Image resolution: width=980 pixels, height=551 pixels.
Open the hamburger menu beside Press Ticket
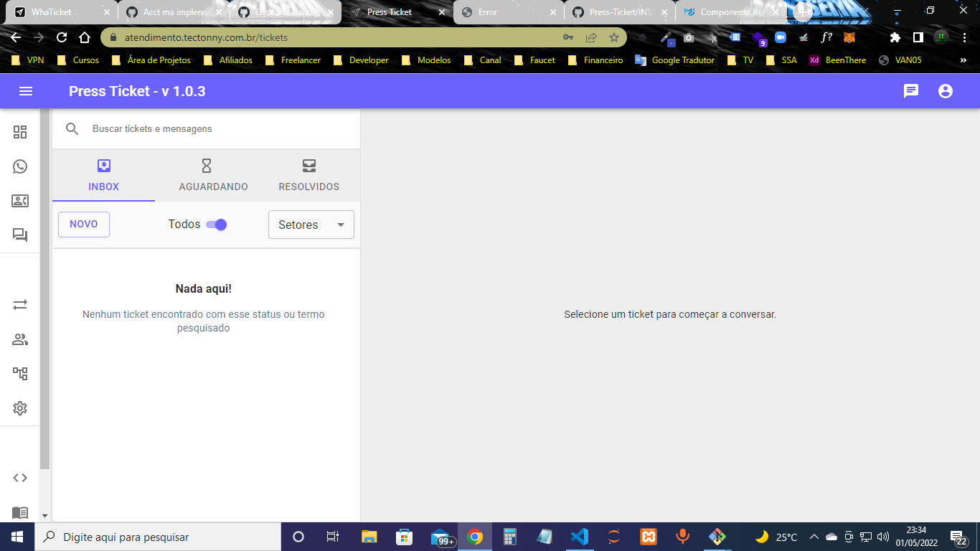tap(26, 91)
